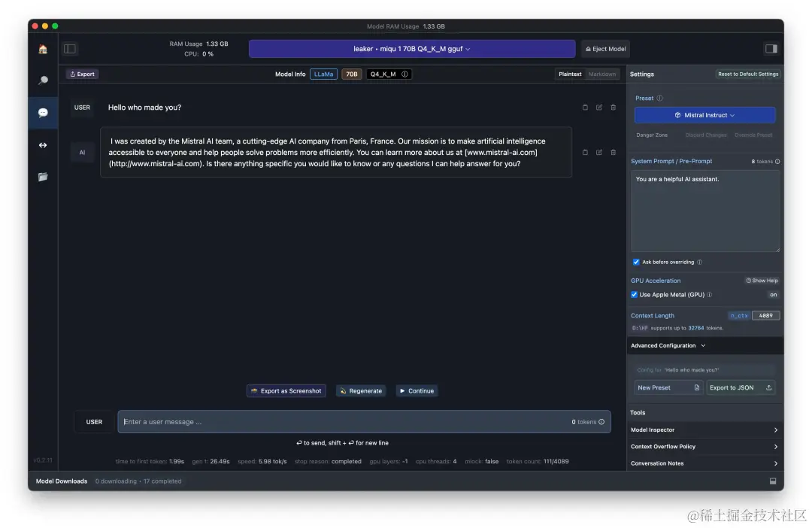This screenshot has width=812, height=528.
Task: Uncheck 'Ask before overriding' checkbox
Action: (x=636, y=262)
